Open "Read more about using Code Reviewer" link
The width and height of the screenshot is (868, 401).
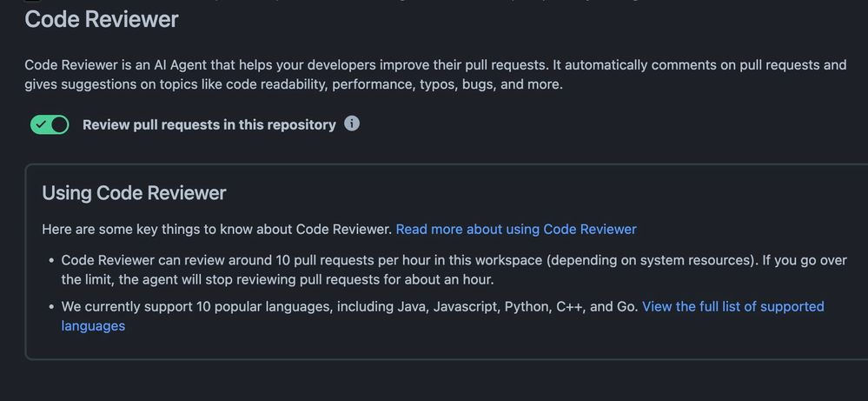pyautogui.click(x=516, y=230)
